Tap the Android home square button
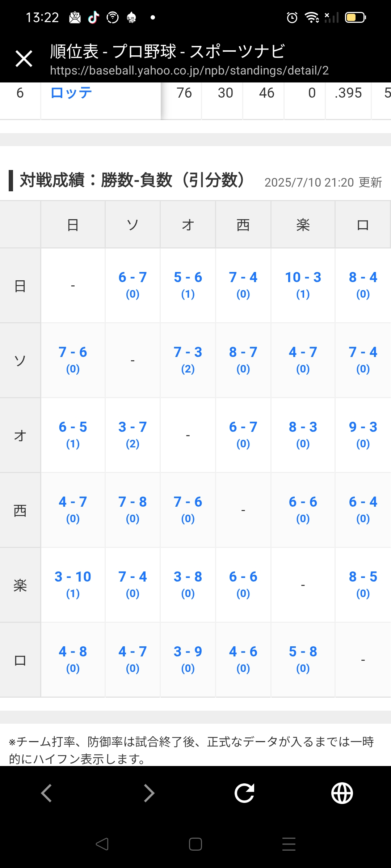 (195, 844)
